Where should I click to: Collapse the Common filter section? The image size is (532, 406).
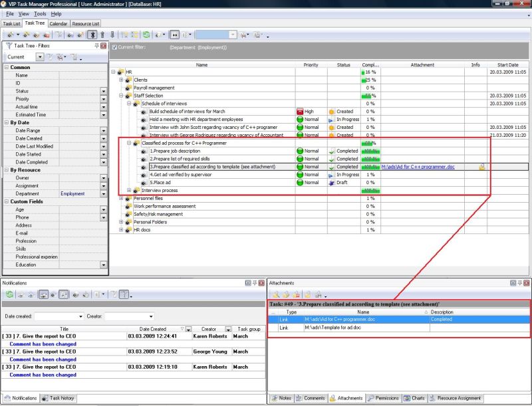[7, 67]
